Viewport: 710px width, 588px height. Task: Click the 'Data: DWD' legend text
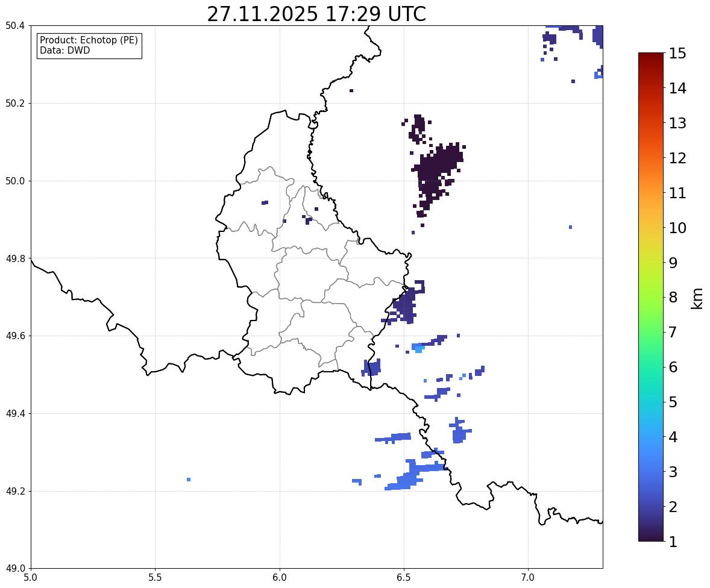64,50
